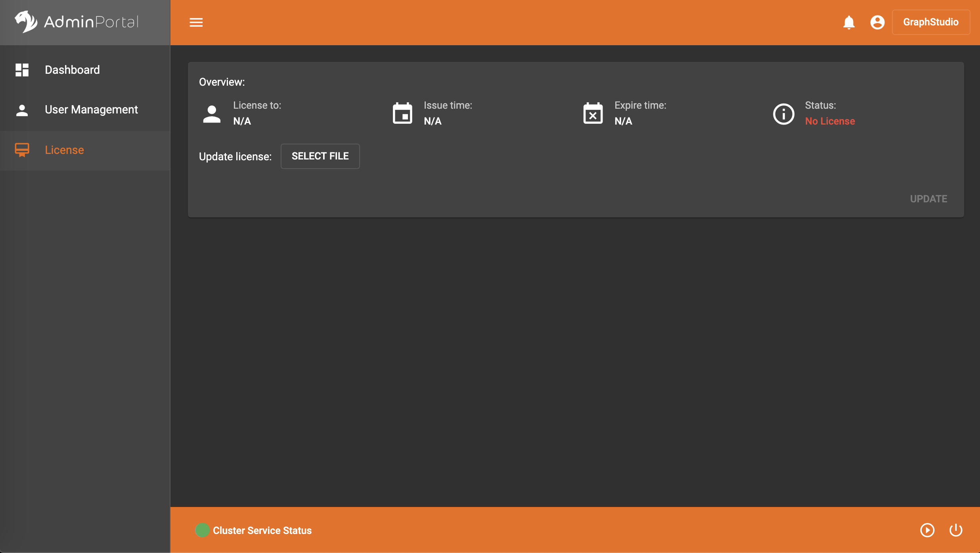
Task: Open the User Management page
Action: 91,110
